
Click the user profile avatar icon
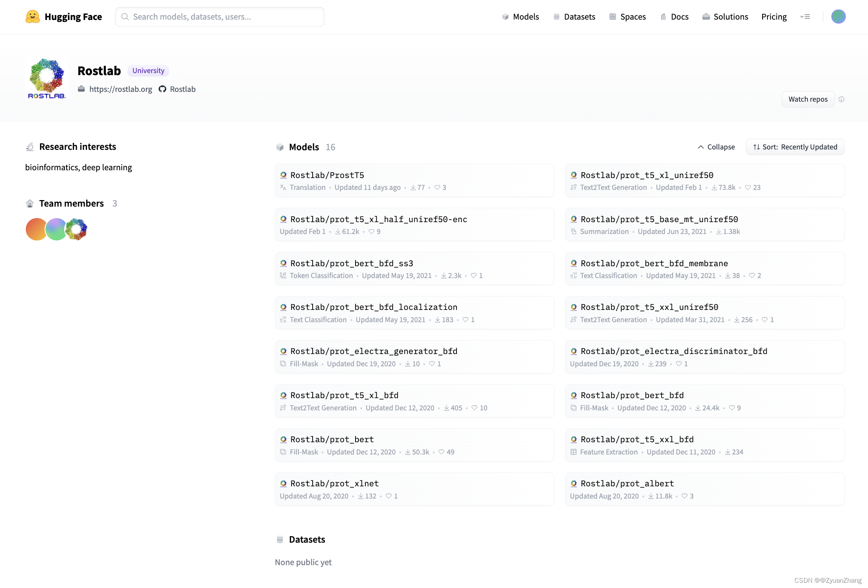point(839,16)
